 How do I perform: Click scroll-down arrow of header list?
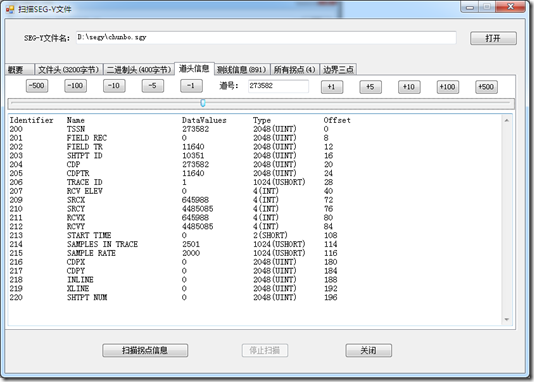click(x=507, y=319)
